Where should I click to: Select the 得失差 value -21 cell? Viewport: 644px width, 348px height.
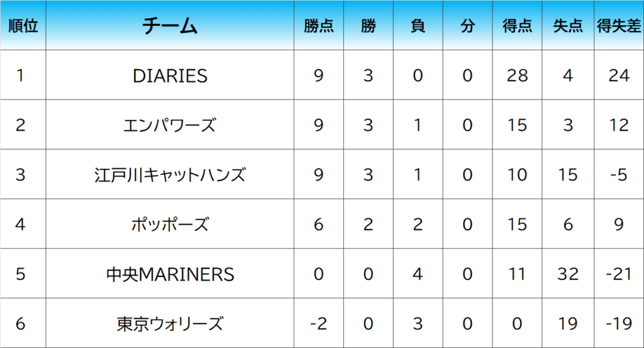(619, 274)
